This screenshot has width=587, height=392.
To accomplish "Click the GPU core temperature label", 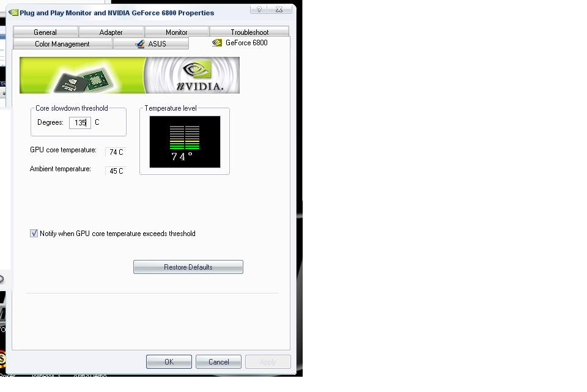I will pos(63,150).
